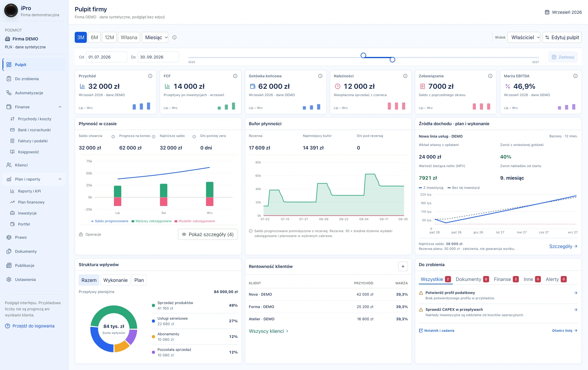Click the info icon on FCF card
Image resolution: width=588 pixels, height=370 pixels.
[x=235, y=76]
